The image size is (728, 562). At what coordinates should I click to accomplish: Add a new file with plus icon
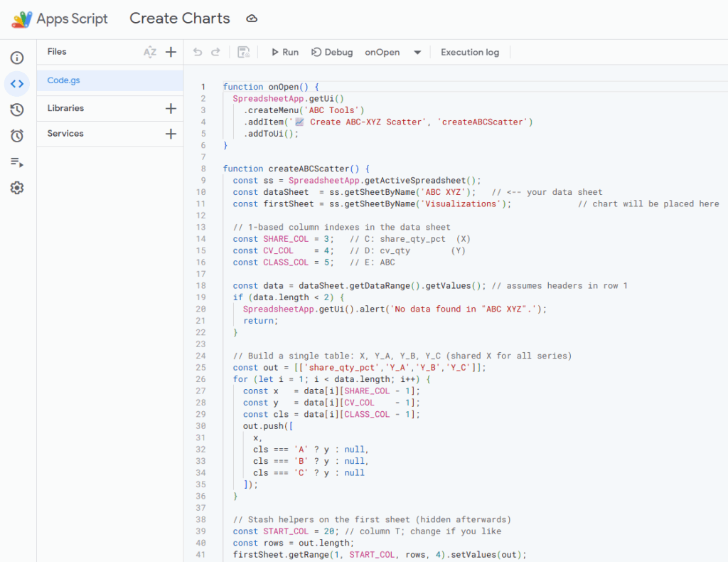(171, 52)
